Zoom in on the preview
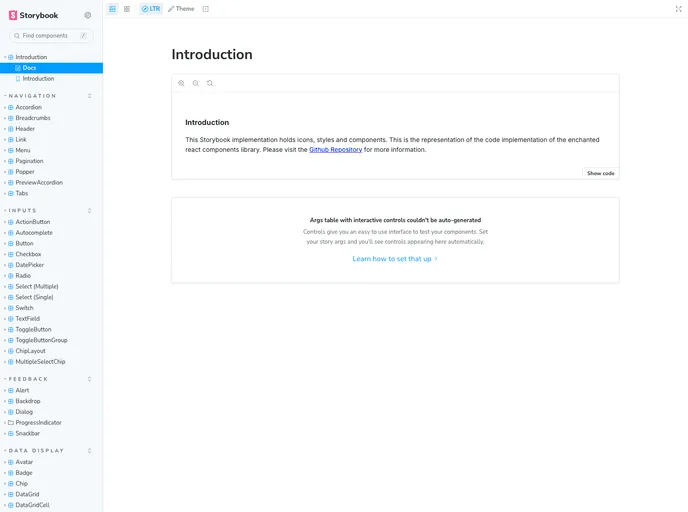 click(x=181, y=83)
